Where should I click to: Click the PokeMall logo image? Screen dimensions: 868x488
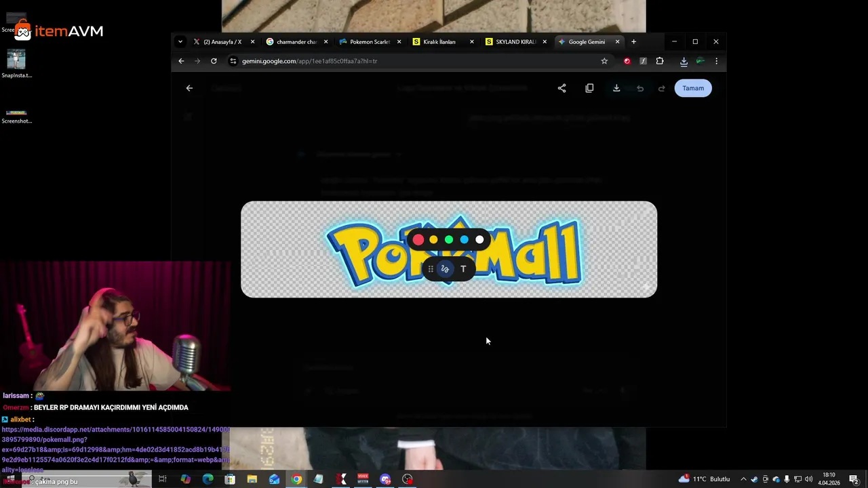pos(449,249)
